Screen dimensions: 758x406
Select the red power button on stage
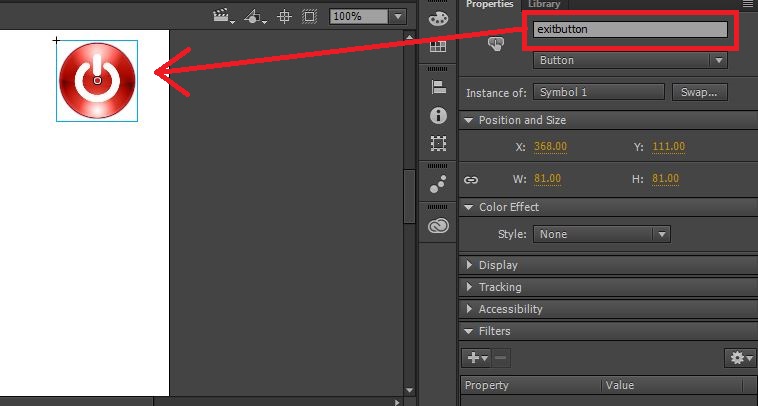97,81
